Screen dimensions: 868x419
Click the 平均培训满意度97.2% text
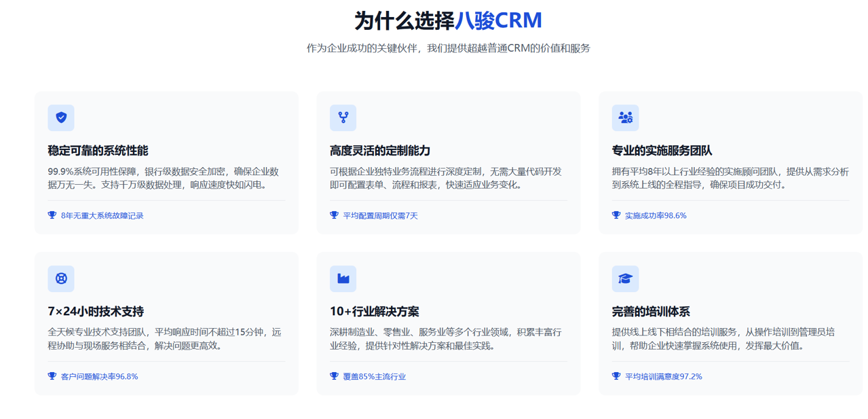(663, 376)
